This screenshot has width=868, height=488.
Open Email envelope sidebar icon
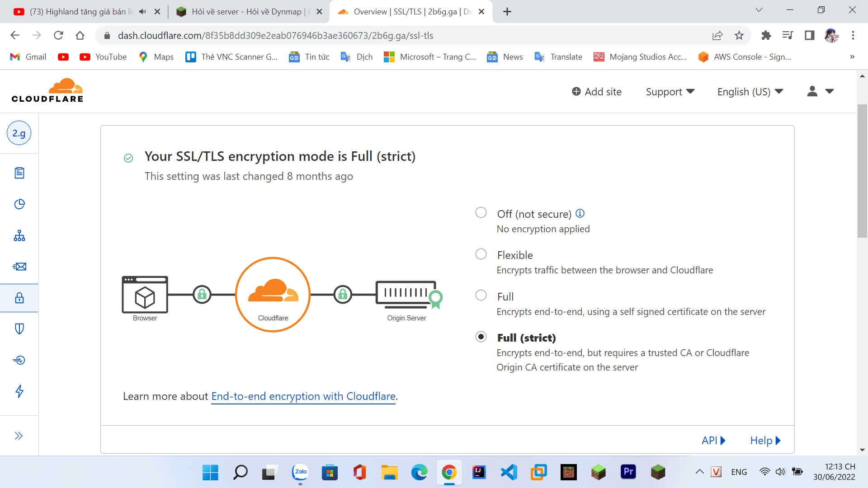pos(19,267)
